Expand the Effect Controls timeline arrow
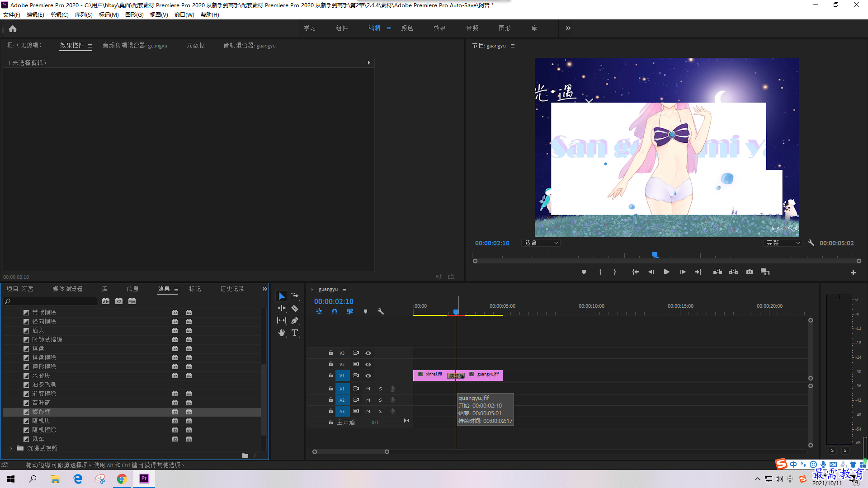 coord(369,63)
